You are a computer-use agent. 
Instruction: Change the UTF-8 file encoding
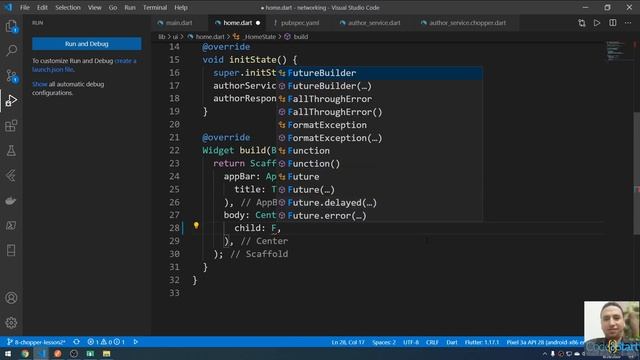pos(411,342)
